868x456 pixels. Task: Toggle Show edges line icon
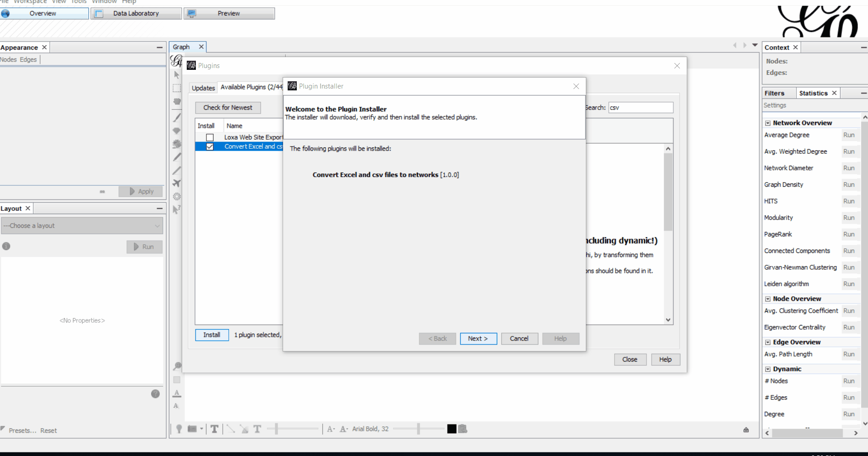coord(231,429)
